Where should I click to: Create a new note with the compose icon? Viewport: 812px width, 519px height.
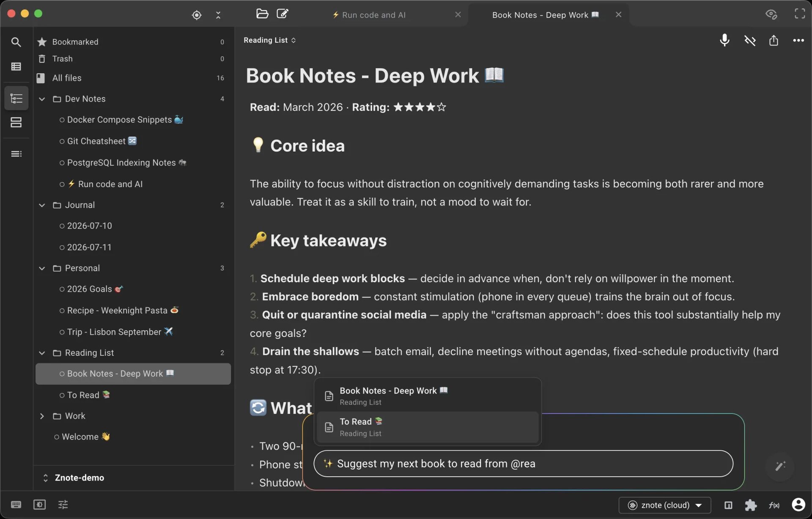[282, 14]
